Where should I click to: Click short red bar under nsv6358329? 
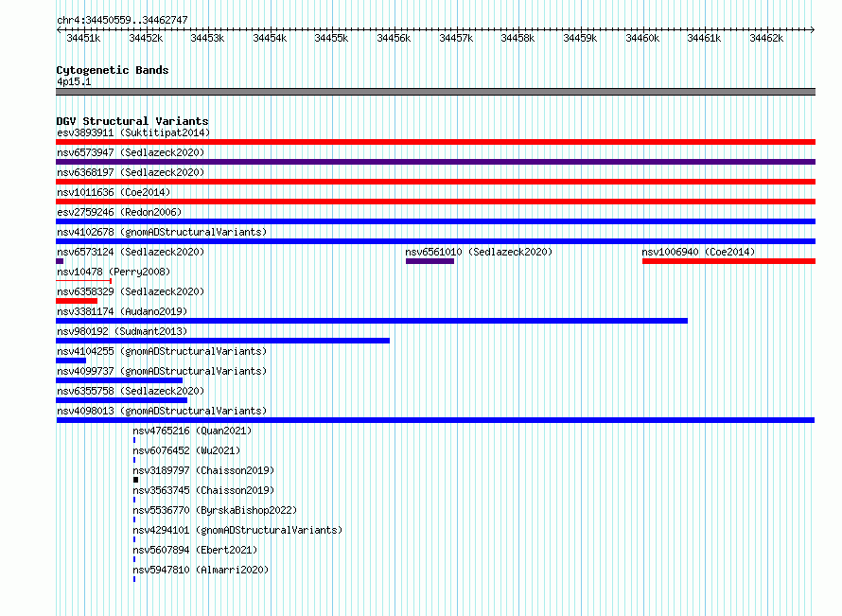[x=77, y=301]
